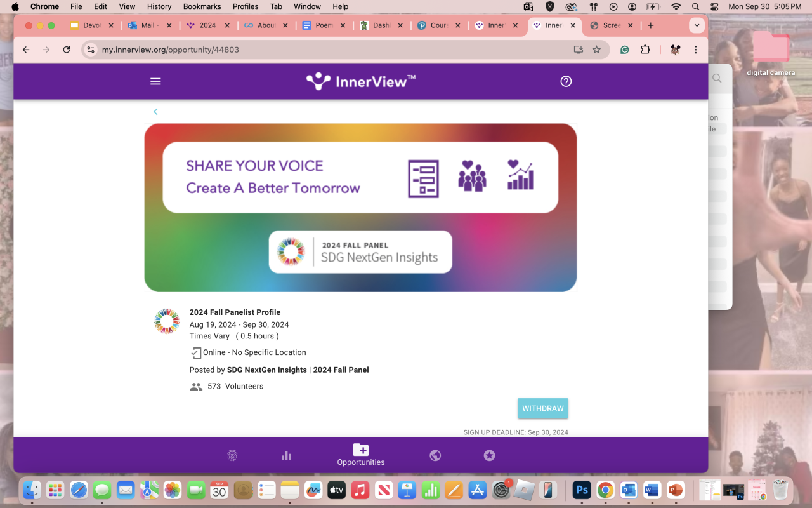Go back using the teal chevron arrow
The width and height of the screenshot is (812, 508).
[x=155, y=112]
